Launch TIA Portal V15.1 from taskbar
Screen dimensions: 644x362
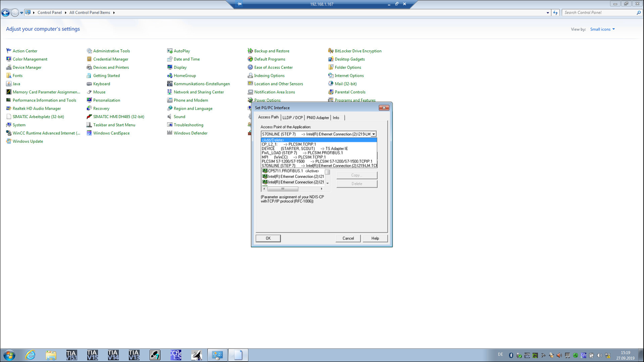click(x=71, y=355)
